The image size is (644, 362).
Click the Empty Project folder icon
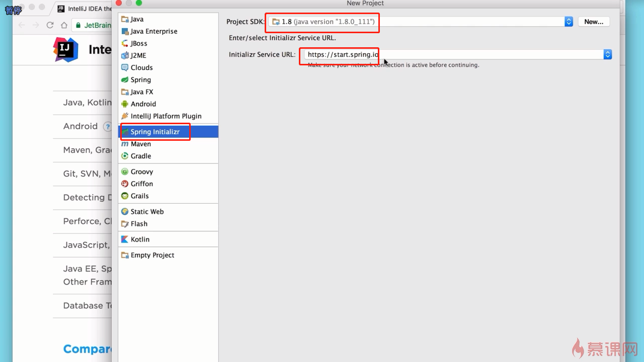pyautogui.click(x=125, y=255)
